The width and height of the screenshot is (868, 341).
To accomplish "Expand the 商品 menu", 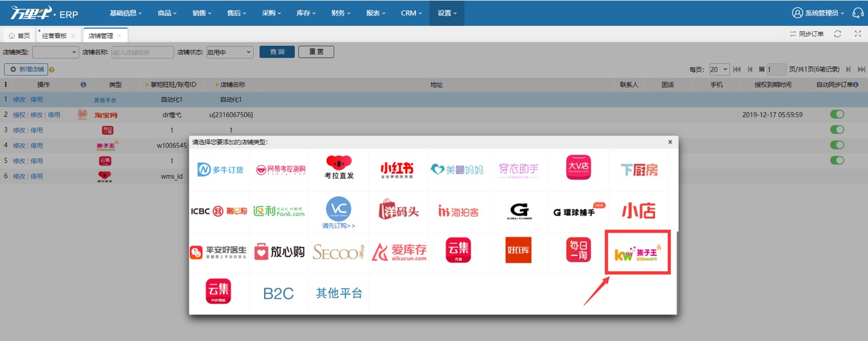I will [168, 13].
